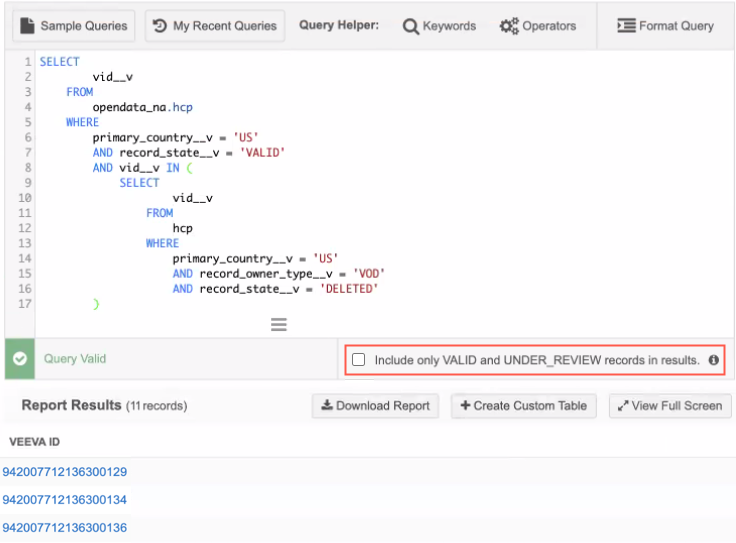Click line number 17 in the editor gutter
Viewport: 736px width, 543px height.
pyautogui.click(x=24, y=303)
